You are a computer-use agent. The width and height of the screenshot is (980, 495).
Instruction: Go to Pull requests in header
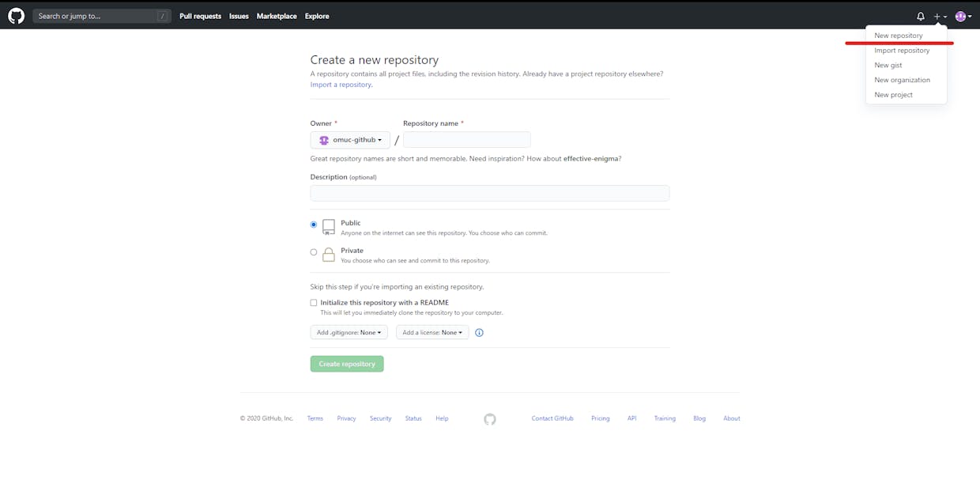pyautogui.click(x=200, y=16)
